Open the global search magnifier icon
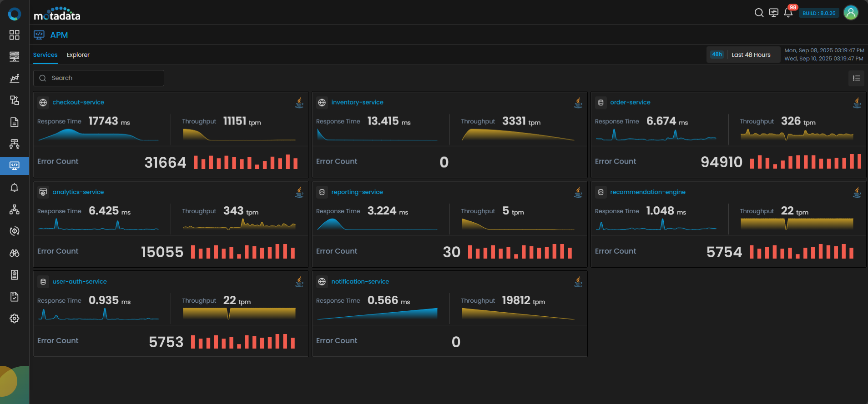The width and height of the screenshot is (868, 404). [759, 13]
